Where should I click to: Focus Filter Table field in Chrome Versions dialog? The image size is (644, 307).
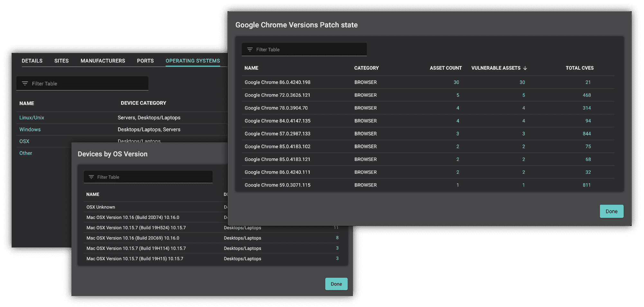coord(304,50)
